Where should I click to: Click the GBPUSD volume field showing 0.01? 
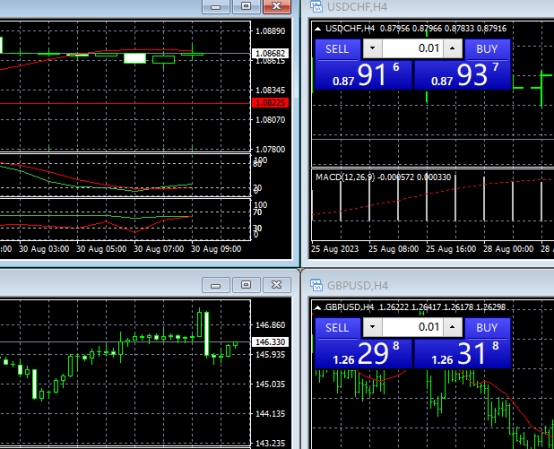tap(413, 327)
